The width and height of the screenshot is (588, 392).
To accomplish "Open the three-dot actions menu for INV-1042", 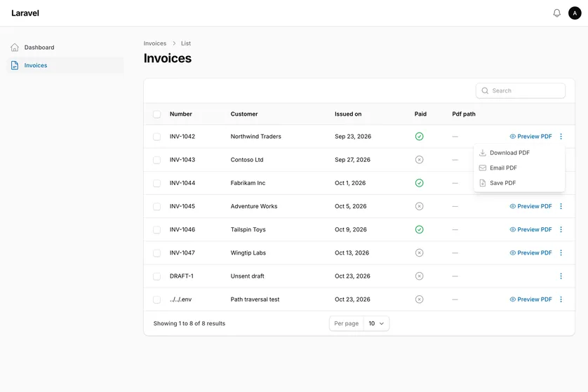I will point(561,137).
